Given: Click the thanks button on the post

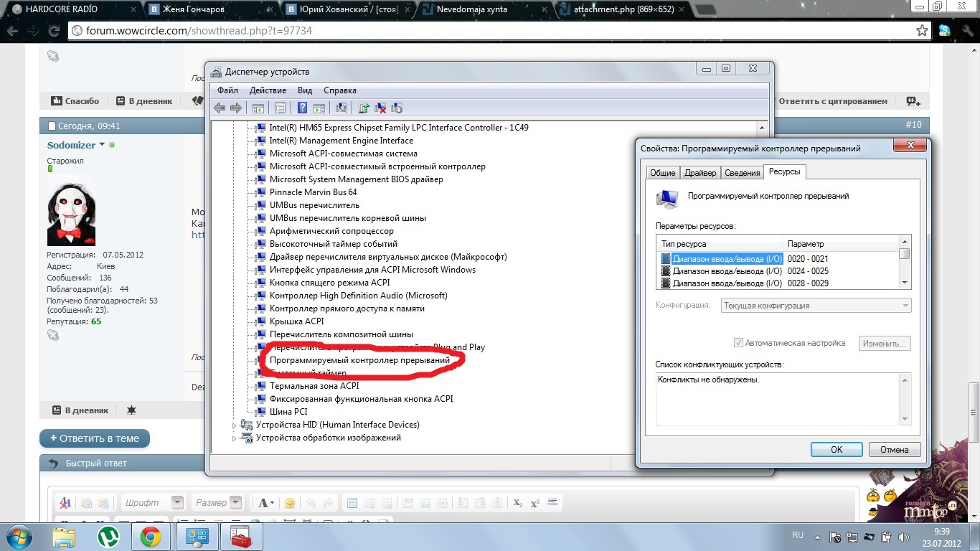Looking at the screenshot, I should [75, 101].
